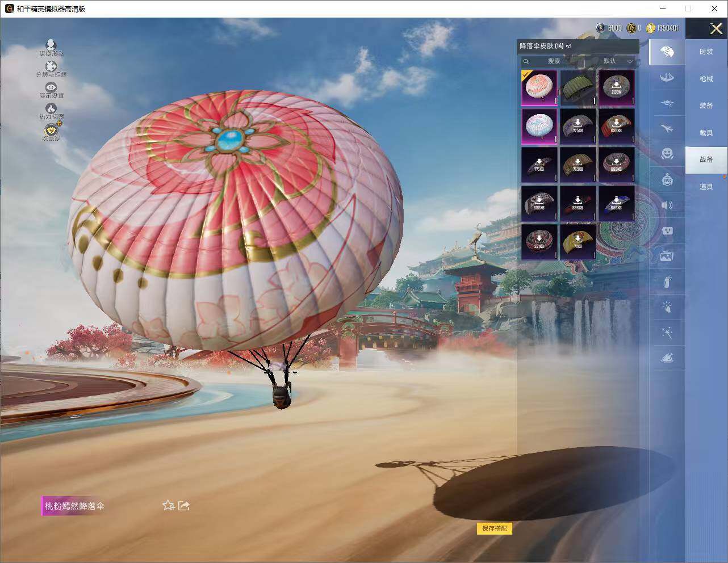
Task: Select the drone category icon
Action: click(x=667, y=103)
